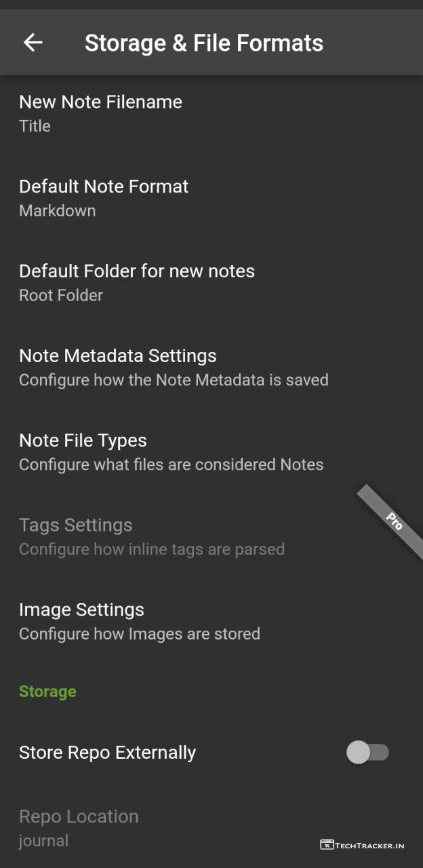423x868 pixels.
Task: Click the TechTracker watermark logo icon
Action: click(x=327, y=845)
